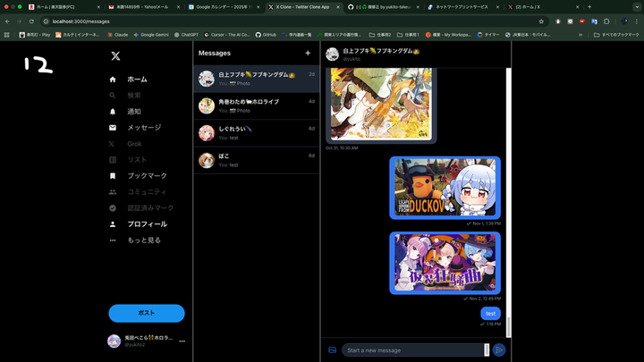Switch to the Yahoo!メール tab
This screenshot has width=644, height=362.
coord(142,7)
